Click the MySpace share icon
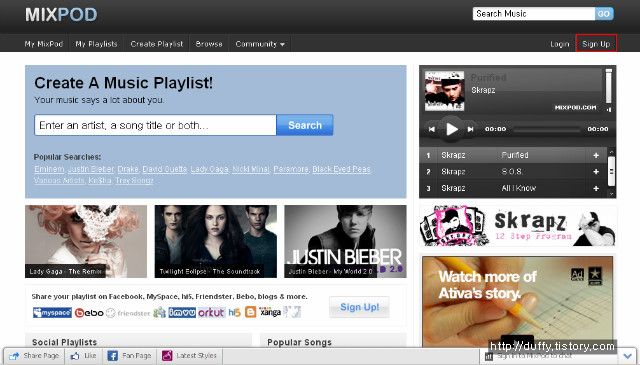Image resolution: width=640 pixels, height=365 pixels. pos(52,313)
